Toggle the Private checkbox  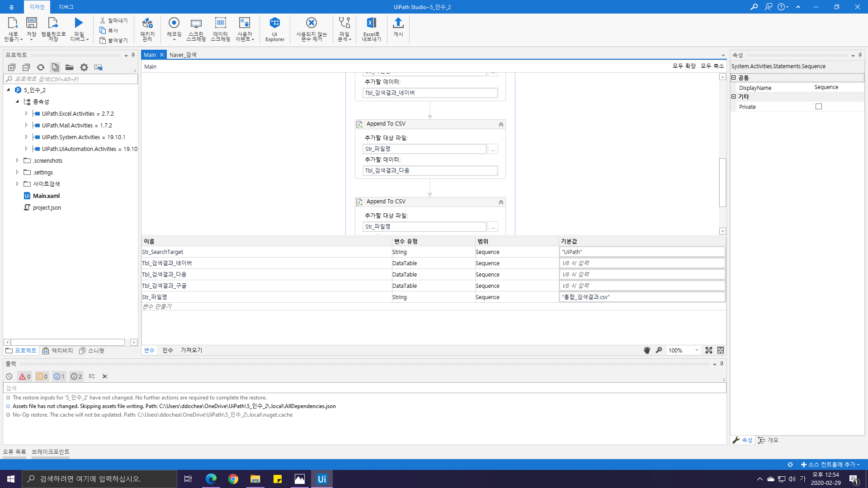pyautogui.click(x=819, y=107)
